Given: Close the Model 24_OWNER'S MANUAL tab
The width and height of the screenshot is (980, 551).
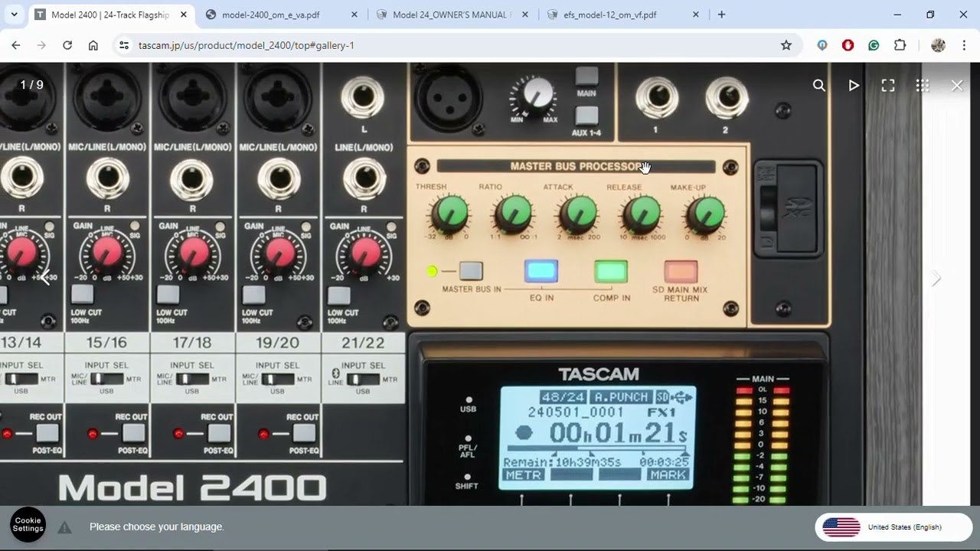Looking at the screenshot, I should point(524,15).
